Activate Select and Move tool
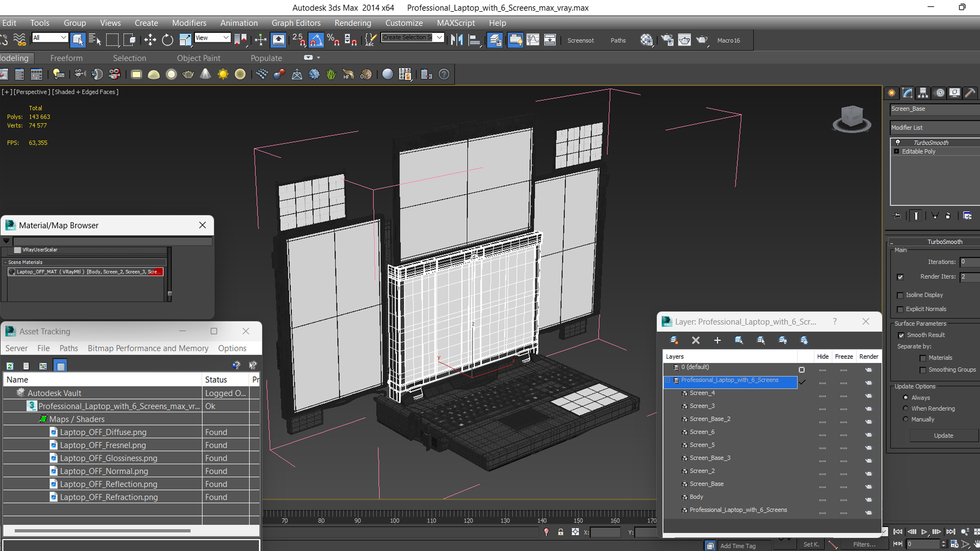The image size is (980, 551). pyautogui.click(x=150, y=40)
